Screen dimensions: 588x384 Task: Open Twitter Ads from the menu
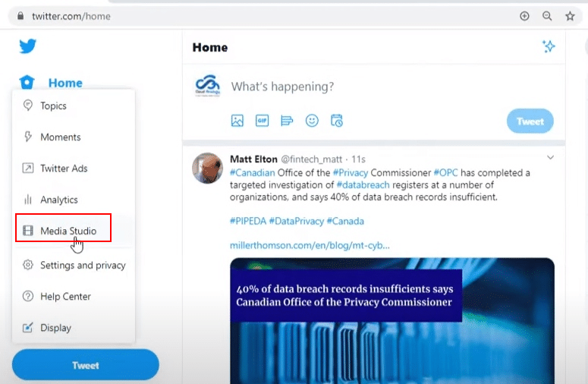click(74, 168)
